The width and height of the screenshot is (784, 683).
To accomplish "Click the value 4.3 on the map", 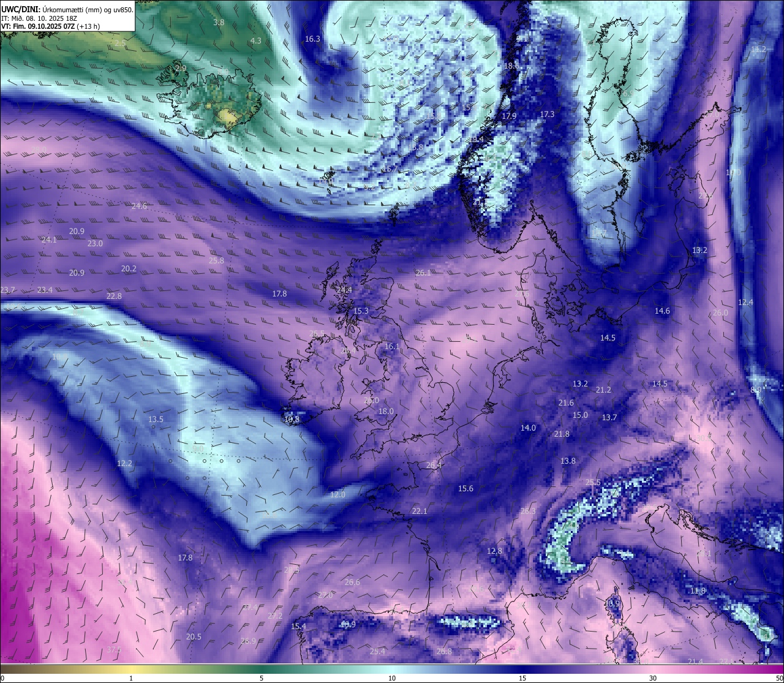I will tap(256, 41).
